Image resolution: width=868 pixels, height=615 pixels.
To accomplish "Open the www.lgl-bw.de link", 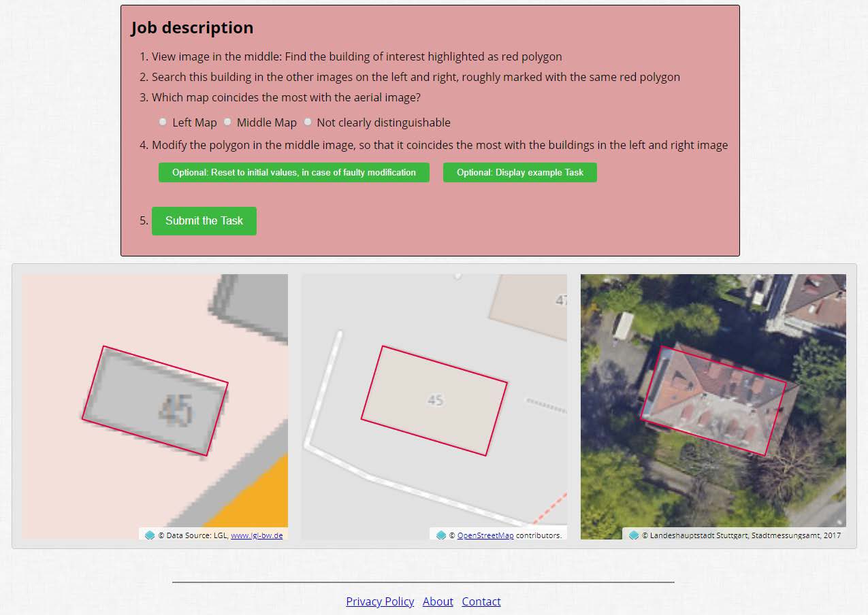I will (x=257, y=535).
